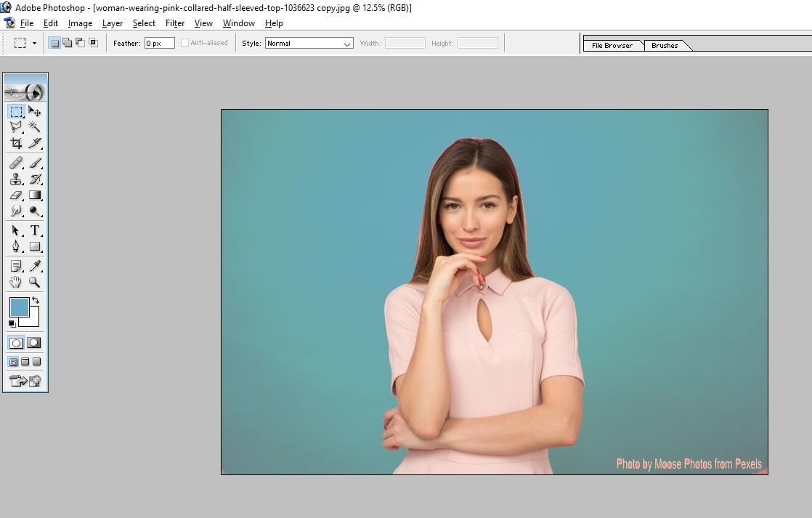
Task: Open the Filter menu
Action: point(175,23)
